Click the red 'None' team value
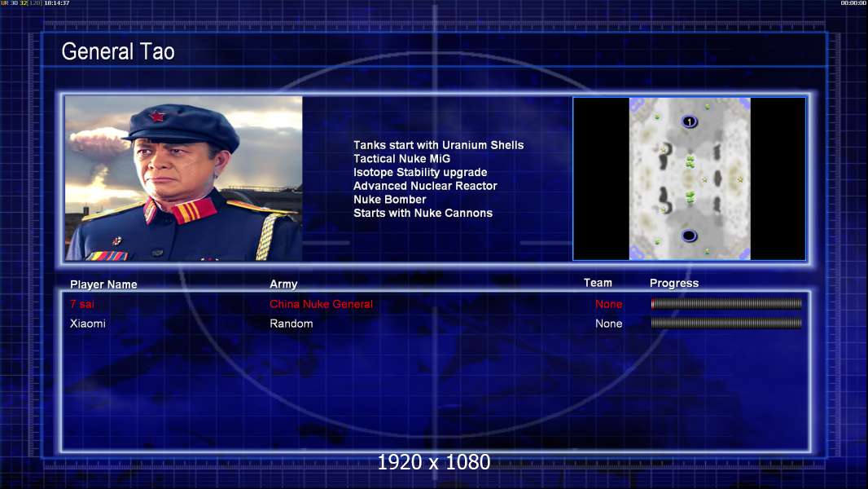Image resolution: width=868 pixels, height=489 pixels. 608,304
